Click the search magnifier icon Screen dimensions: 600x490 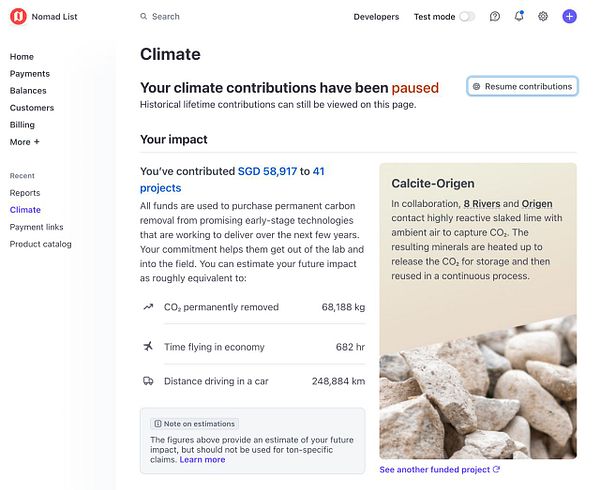pyautogui.click(x=144, y=17)
